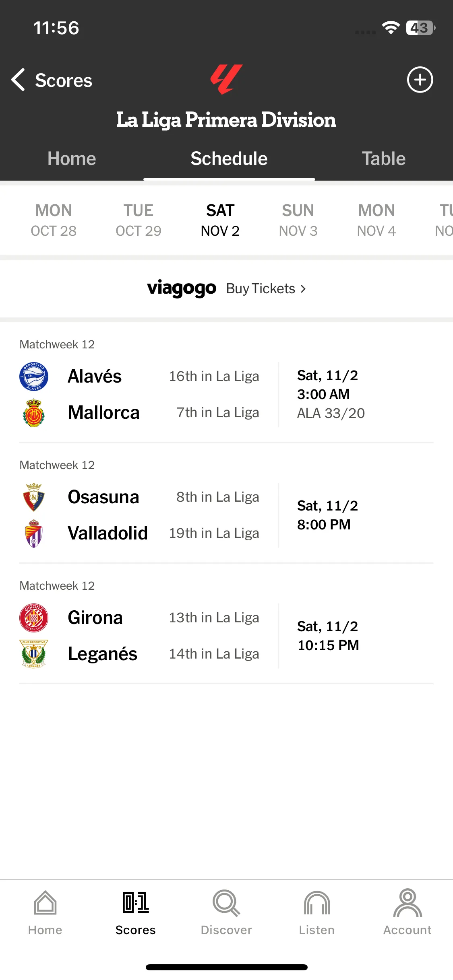Select date Sun Nov 3

[x=298, y=220]
